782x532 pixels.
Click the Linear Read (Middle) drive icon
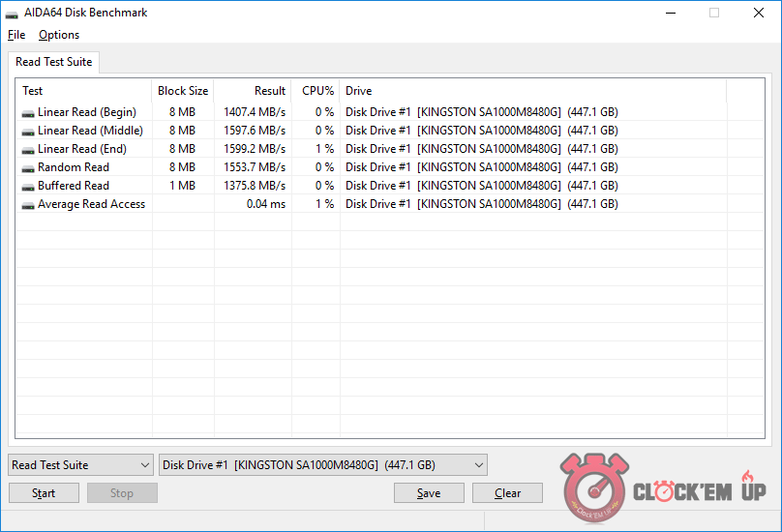(28, 131)
